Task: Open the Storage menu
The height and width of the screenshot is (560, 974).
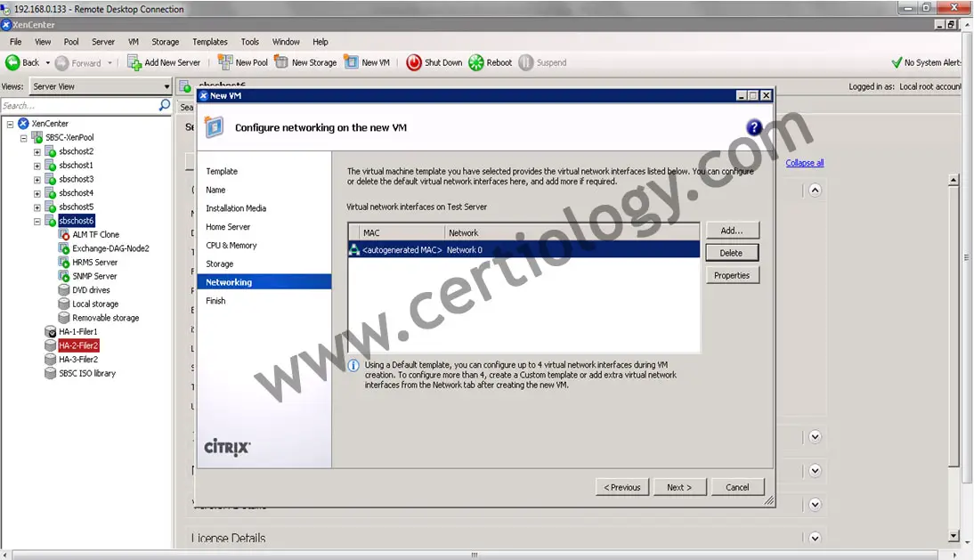Action: coord(165,42)
